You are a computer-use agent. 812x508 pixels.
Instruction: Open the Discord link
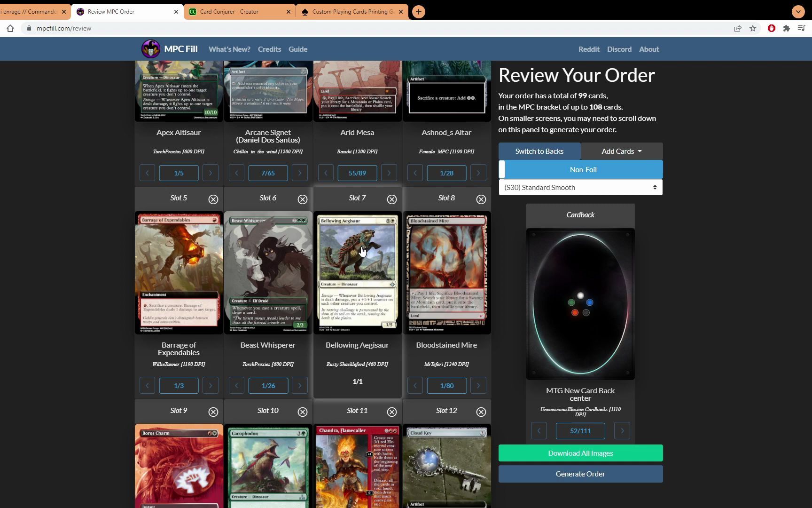coord(619,49)
